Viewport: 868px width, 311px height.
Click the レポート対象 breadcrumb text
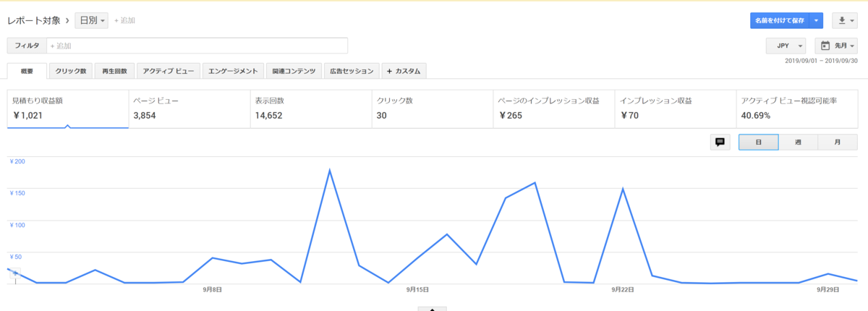(x=34, y=20)
